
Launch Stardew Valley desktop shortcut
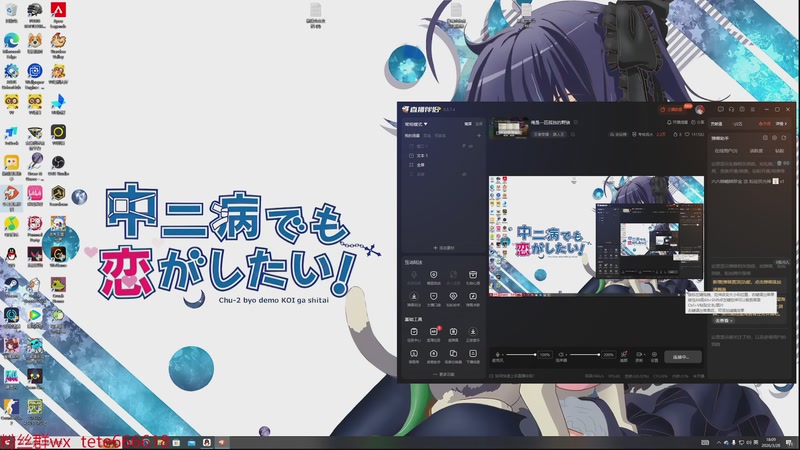pos(58,44)
